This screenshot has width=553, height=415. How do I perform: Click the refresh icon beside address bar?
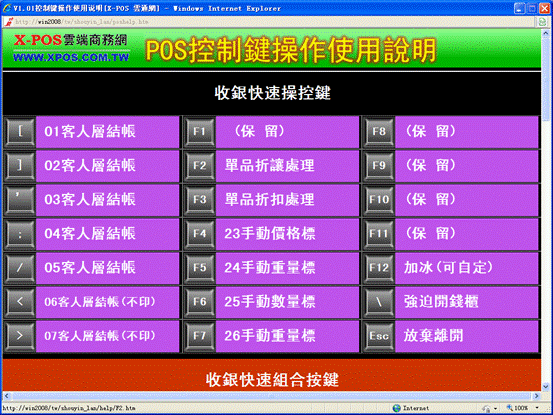542,22
